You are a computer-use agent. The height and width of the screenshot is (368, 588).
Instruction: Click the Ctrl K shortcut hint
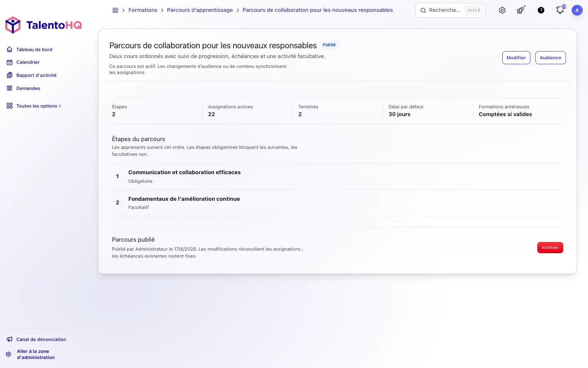tap(474, 10)
